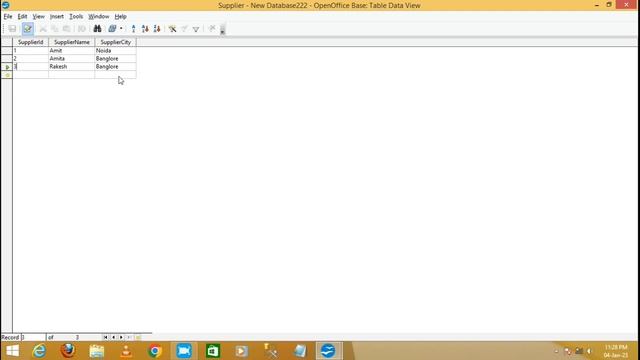Open Find Record with binoculars icon
Screen dimensions: 640x360
(97, 29)
